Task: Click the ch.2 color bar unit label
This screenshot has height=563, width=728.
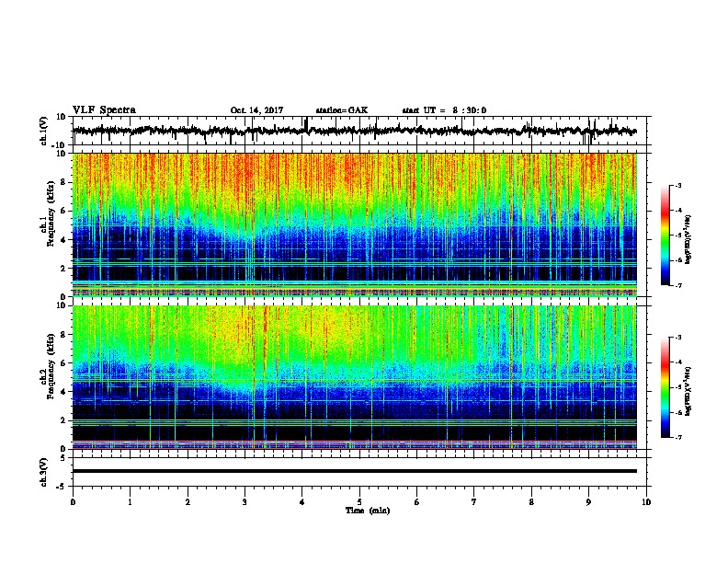Action: tap(688, 391)
